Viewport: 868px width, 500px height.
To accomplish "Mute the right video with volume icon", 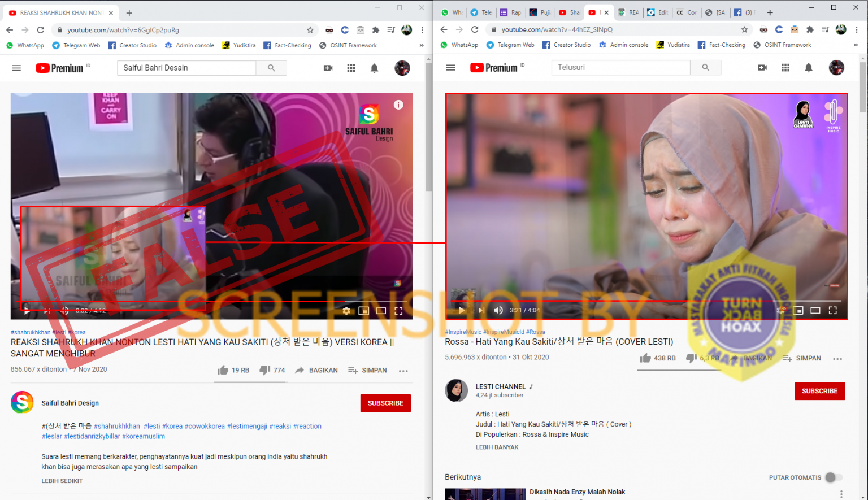I will point(498,310).
